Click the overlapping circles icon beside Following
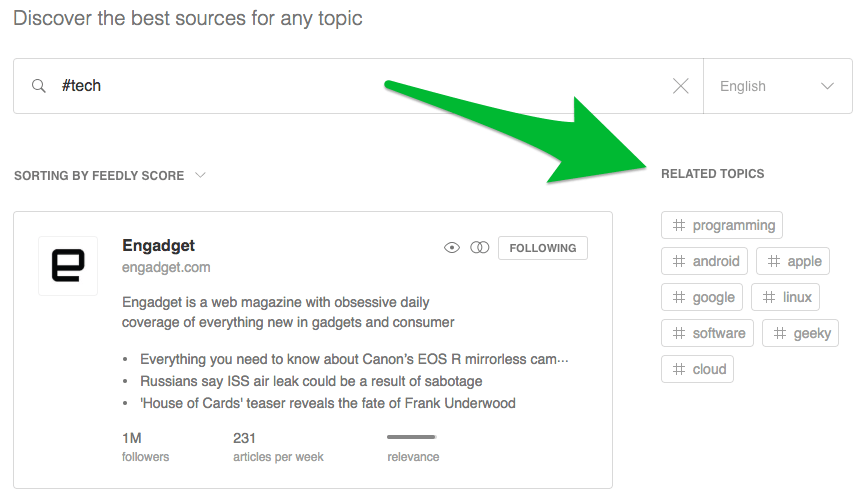This screenshot has width=868, height=498. [x=480, y=248]
